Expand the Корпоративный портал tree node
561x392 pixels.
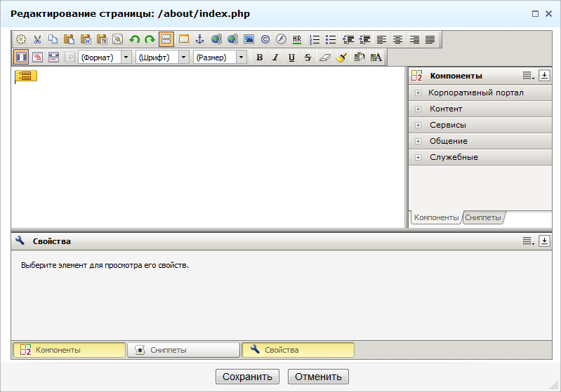[x=418, y=93]
